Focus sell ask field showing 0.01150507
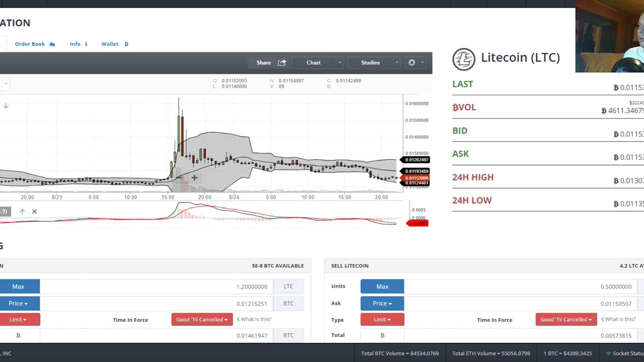644x362 pixels. (x=520, y=303)
